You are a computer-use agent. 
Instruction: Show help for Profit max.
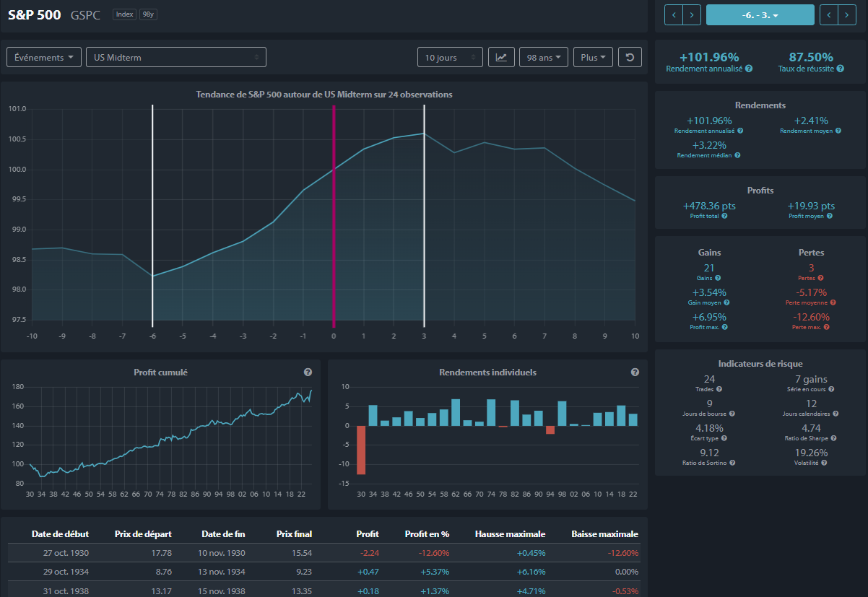click(x=724, y=327)
